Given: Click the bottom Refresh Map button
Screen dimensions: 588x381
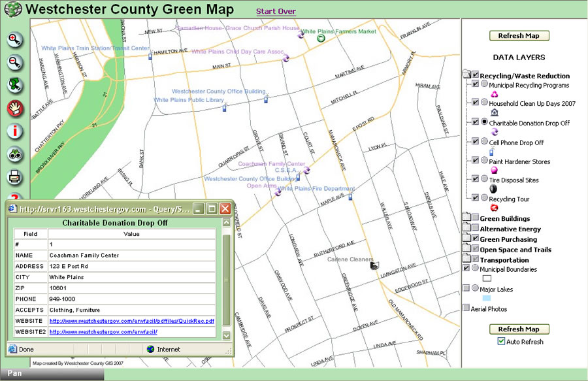Looking at the screenshot, I should pyautogui.click(x=519, y=329).
